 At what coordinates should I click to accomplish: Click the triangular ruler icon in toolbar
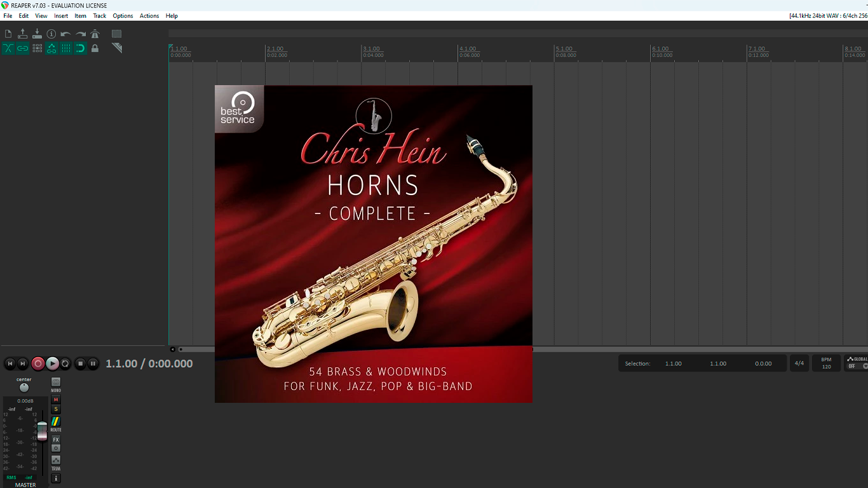point(117,48)
